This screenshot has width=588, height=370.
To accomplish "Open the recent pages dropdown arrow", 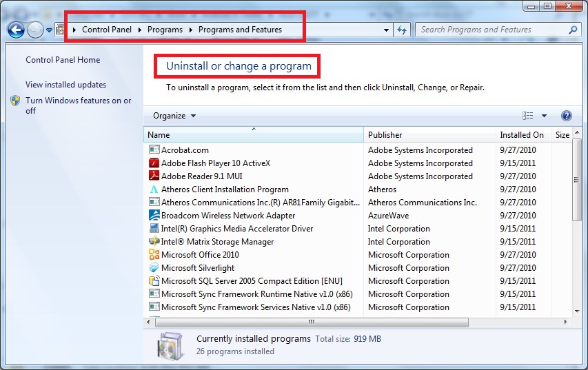I will tap(49, 30).
